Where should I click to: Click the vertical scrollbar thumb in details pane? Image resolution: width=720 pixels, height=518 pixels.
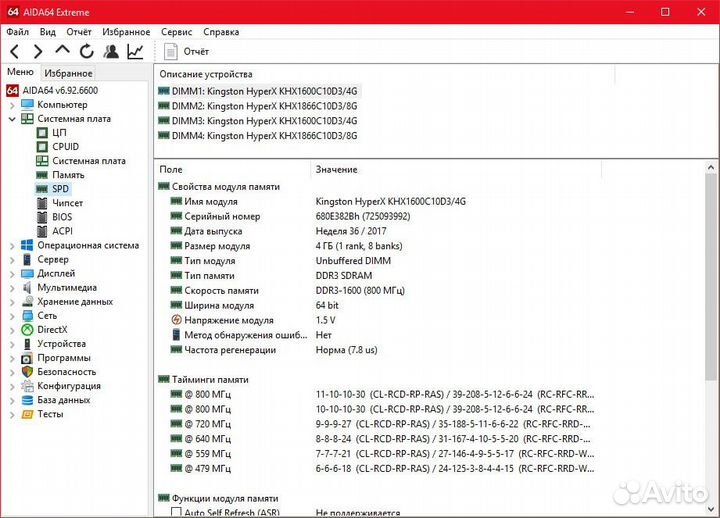click(711, 277)
